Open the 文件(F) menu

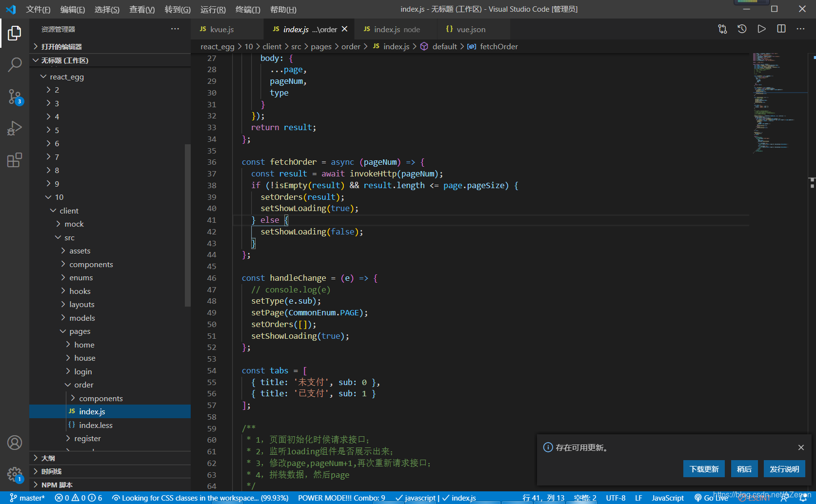click(x=38, y=9)
